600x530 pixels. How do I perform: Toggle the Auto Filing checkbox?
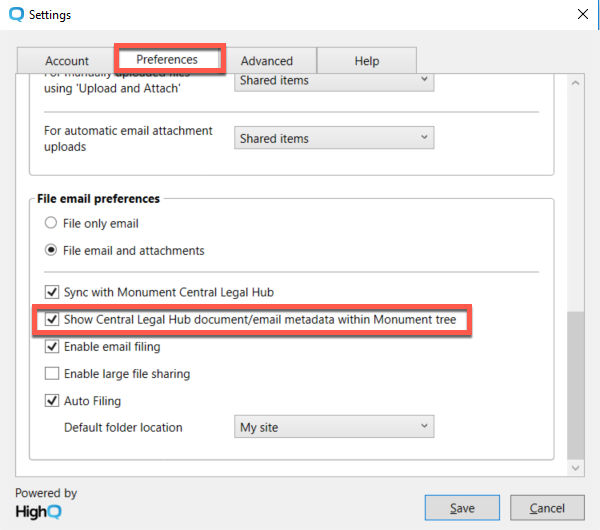point(52,401)
